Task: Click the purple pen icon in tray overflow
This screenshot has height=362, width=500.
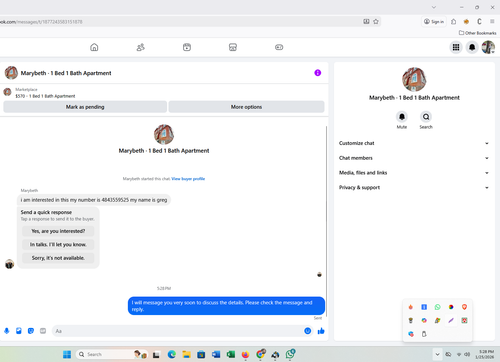Action: tap(451, 320)
